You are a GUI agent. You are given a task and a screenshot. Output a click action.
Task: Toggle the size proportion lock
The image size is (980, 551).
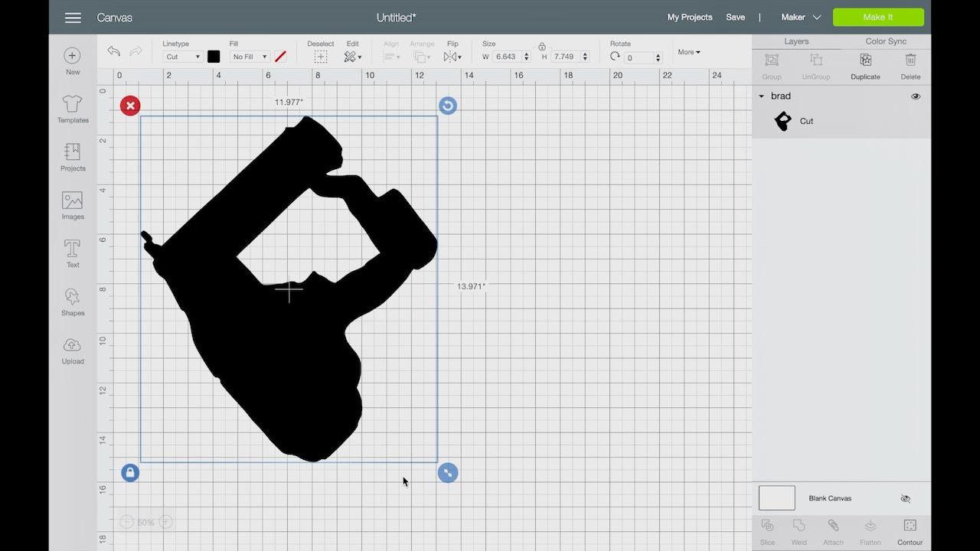[542, 47]
